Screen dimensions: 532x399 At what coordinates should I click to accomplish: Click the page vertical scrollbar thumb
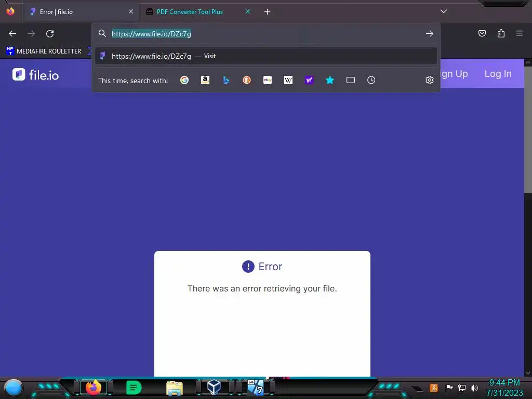pyautogui.click(x=528, y=130)
